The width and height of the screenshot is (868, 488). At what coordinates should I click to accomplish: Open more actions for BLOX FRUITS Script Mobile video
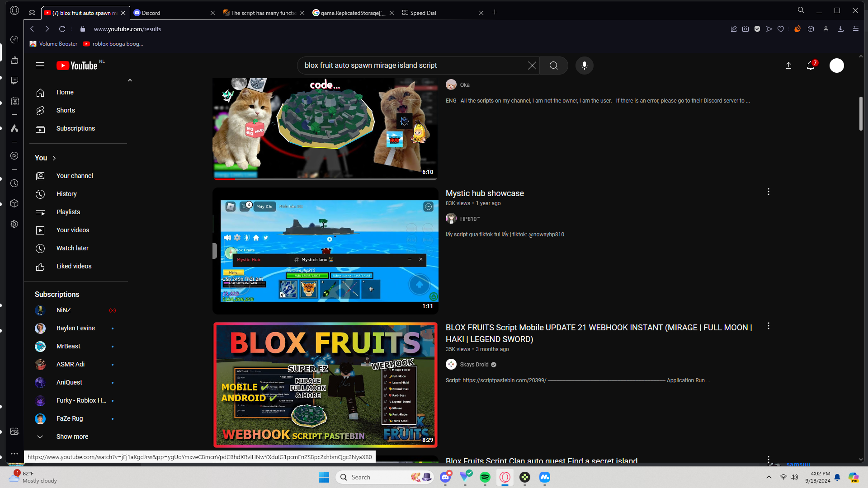[769, 326]
